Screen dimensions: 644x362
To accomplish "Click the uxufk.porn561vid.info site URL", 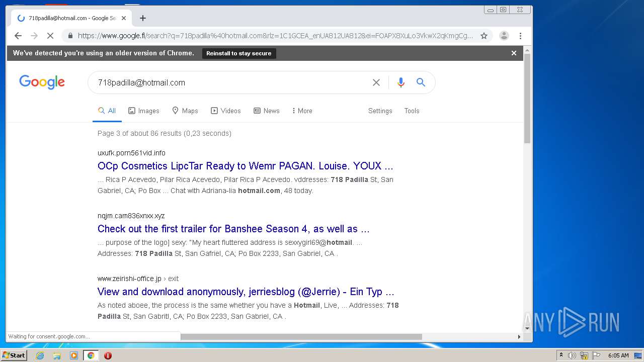I will 131,153.
